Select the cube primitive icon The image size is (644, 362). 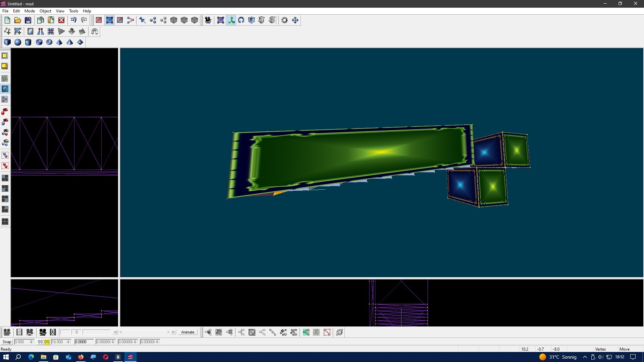(x=7, y=42)
